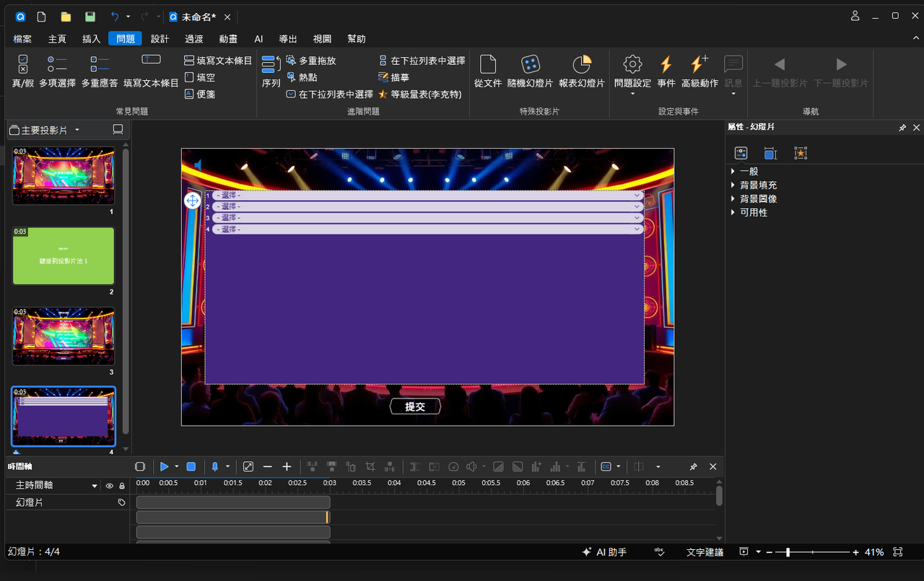The height and width of the screenshot is (581, 924).
Task: Open the AI 助手 assistant
Action: 604,552
